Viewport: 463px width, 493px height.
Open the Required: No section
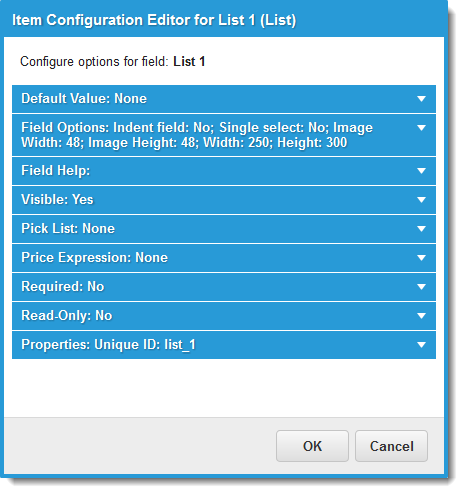[224, 287]
